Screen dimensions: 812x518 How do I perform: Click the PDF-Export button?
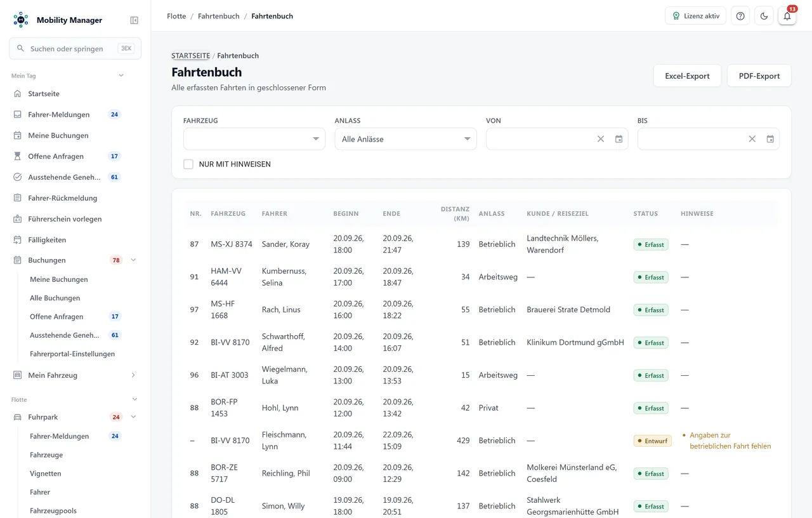click(759, 76)
